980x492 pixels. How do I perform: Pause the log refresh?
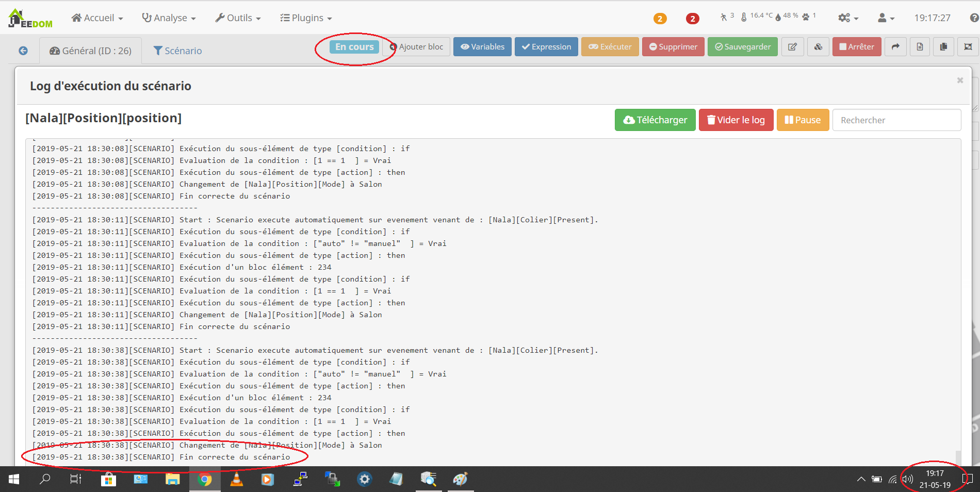pyautogui.click(x=803, y=120)
